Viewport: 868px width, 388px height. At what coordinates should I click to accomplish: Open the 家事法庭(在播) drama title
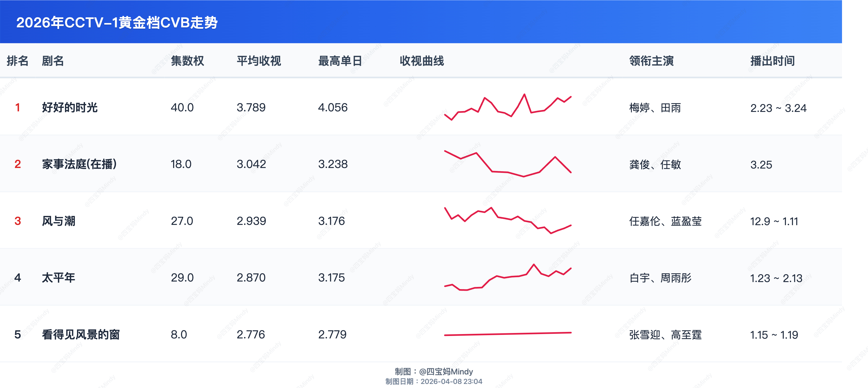[79, 164]
